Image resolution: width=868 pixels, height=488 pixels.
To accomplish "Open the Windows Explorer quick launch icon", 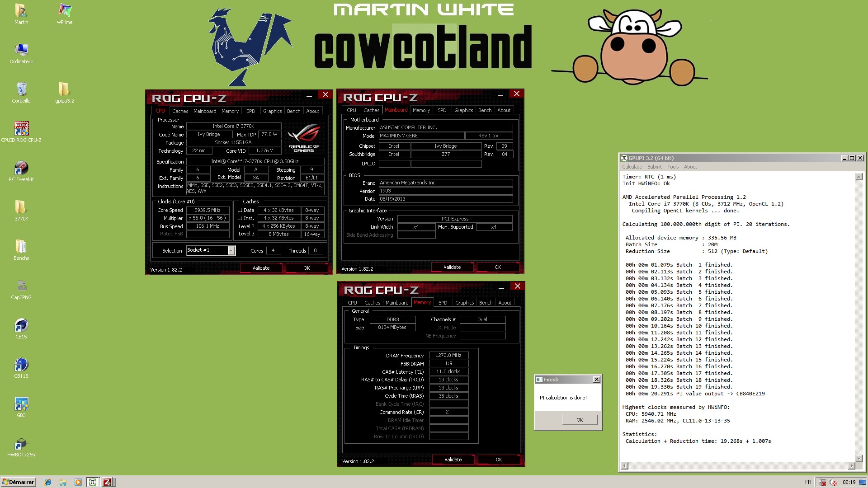I will tap(63, 482).
